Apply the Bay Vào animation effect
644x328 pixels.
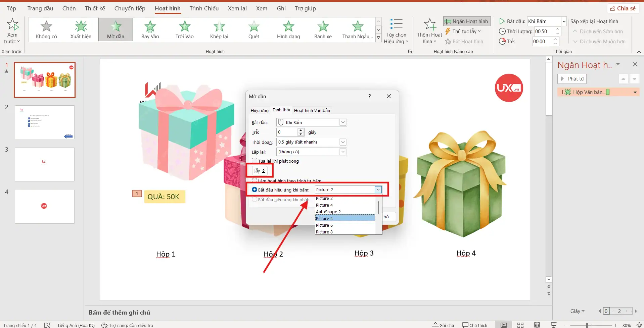(x=150, y=30)
